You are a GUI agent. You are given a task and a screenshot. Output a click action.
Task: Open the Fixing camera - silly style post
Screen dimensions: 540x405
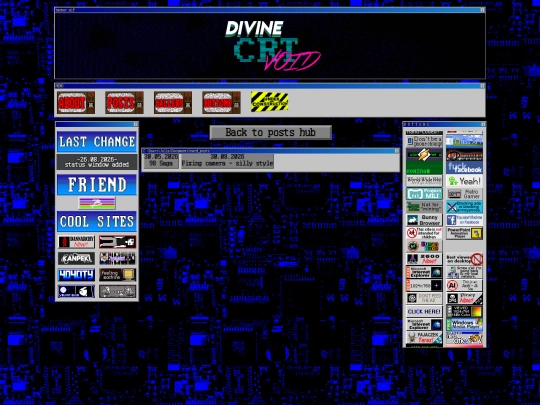click(x=227, y=160)
